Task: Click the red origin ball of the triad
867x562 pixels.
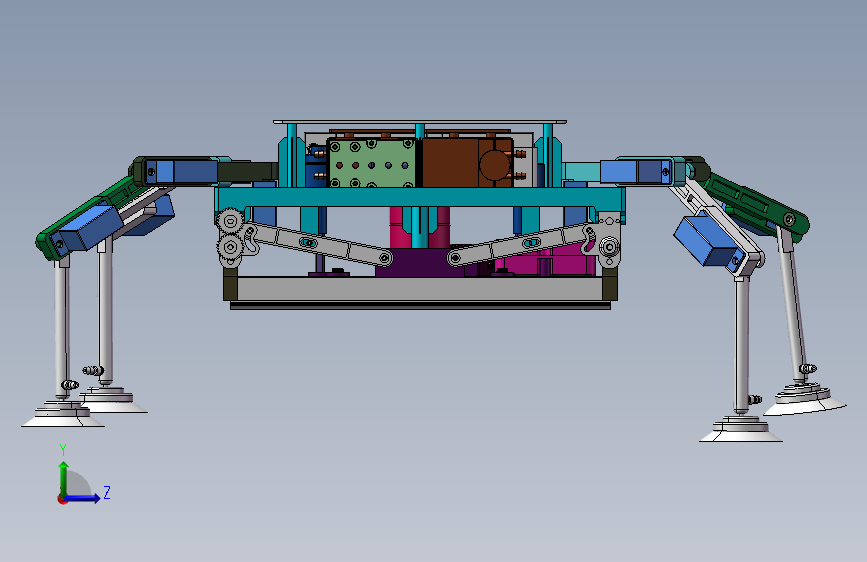Action: [61, 499]
